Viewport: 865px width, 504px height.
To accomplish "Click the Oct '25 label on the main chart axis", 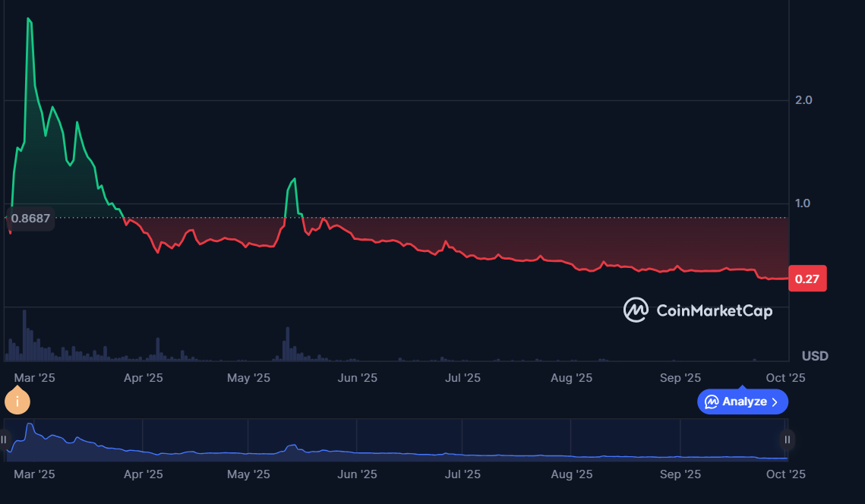I will (786, 377).
